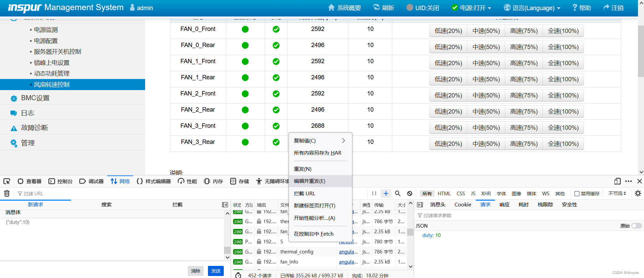Select the fan speed control sidebar item

(73, 84)
